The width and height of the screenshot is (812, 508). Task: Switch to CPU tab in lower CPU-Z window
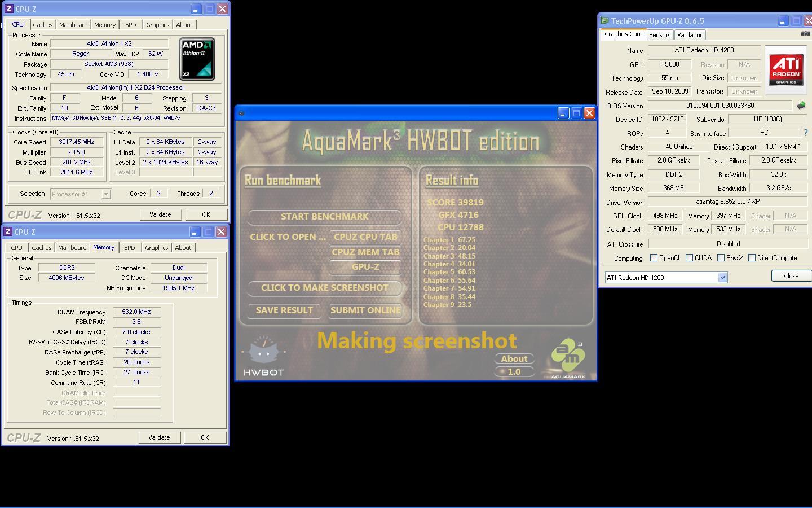pyautogui.click(x=17, y=248)
